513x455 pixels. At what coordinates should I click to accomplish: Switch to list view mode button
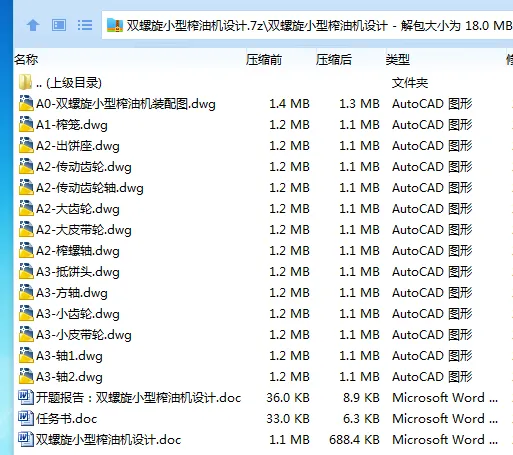click(85, 25)
